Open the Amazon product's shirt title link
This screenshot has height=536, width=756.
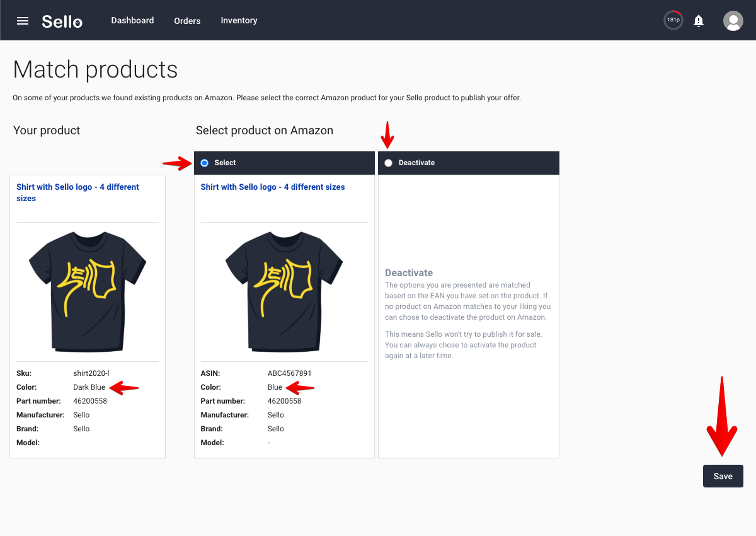point(273,187)
